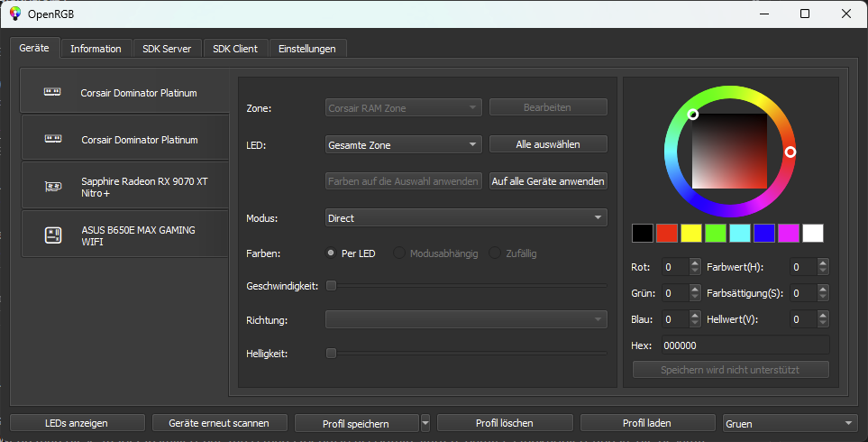
Task: Click the Sapphire Radeon RX 9070 XT GPU icon
Action: (53, 187)
